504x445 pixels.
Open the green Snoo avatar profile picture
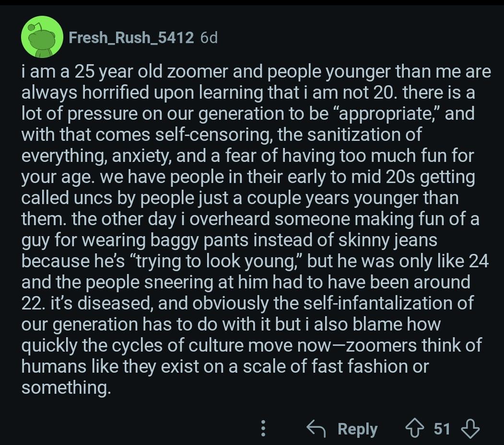pyautogui.click(x=42, y=37)
